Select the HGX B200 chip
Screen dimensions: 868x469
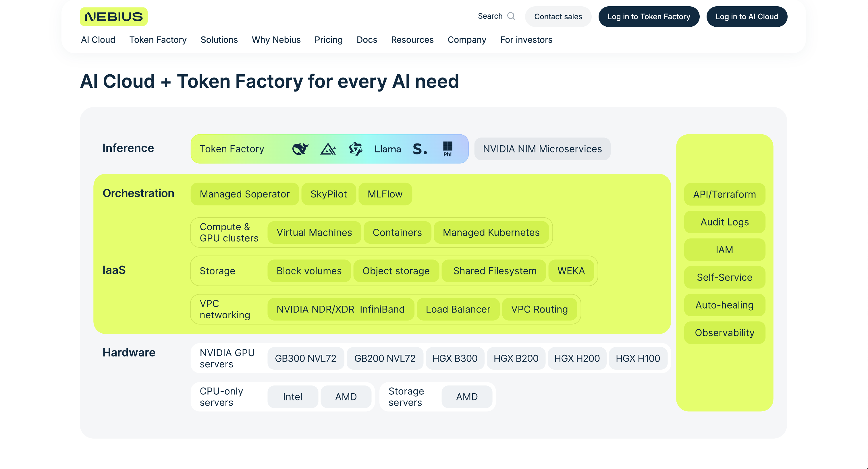(x=516, y=358)
